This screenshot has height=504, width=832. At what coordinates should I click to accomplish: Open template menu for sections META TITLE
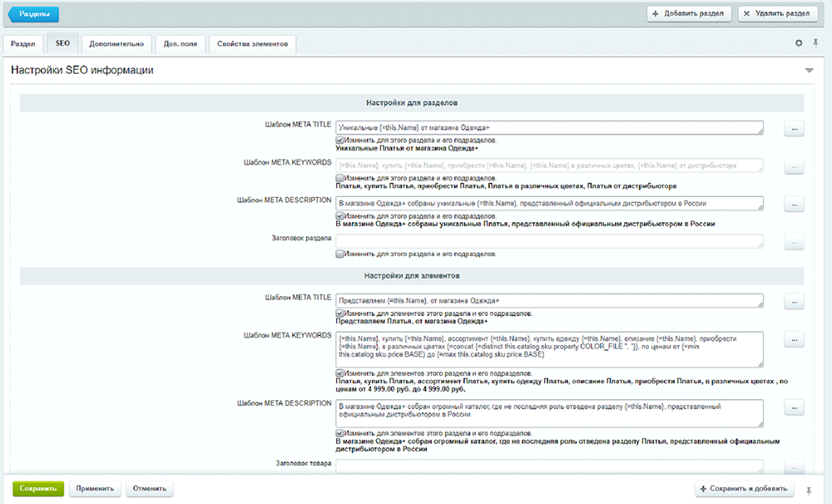tap(794, 128)
